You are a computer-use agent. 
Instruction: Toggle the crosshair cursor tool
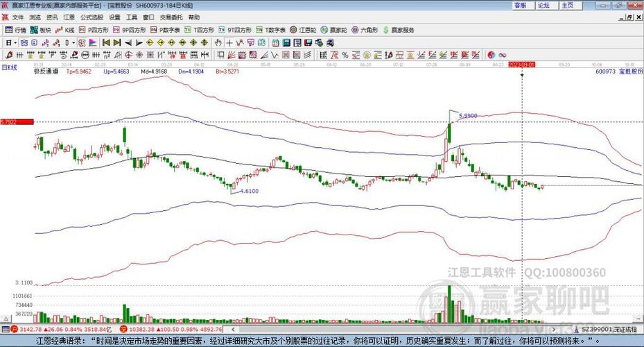229,43
